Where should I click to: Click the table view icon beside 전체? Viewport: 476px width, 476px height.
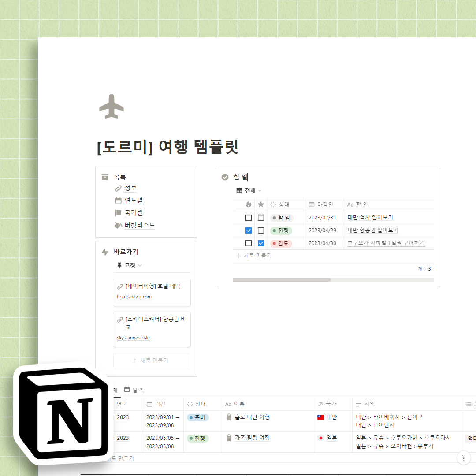coord(239,191)
